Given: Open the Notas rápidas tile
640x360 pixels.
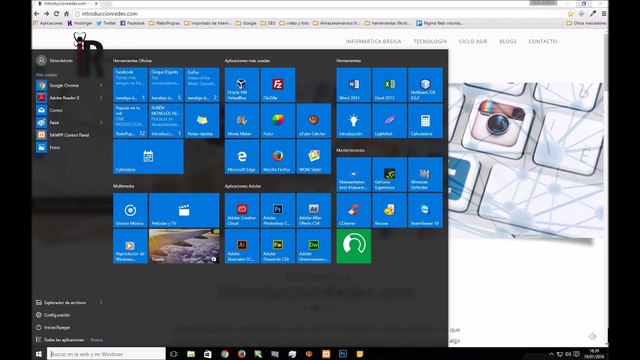Looking at the screenshot, I should click(202, 121).
